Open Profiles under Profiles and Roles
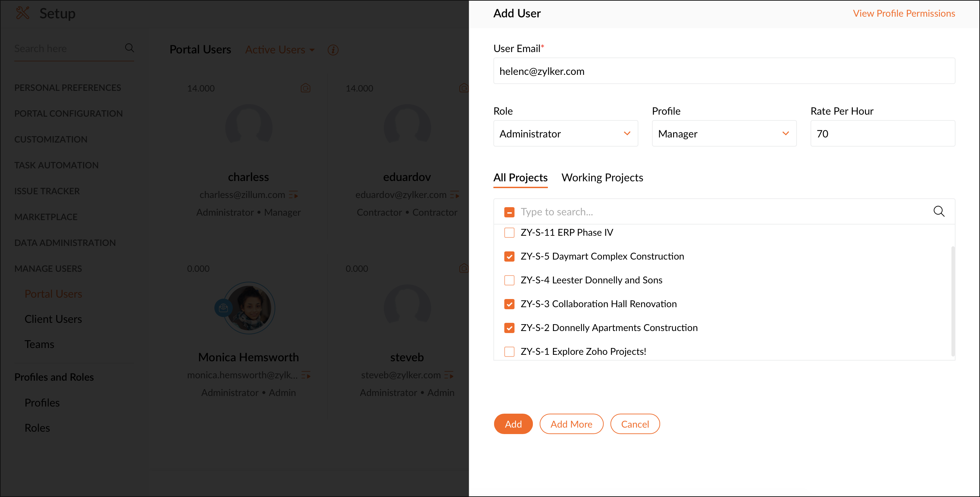This screenshot has width=980, height=497. point(42,403)
